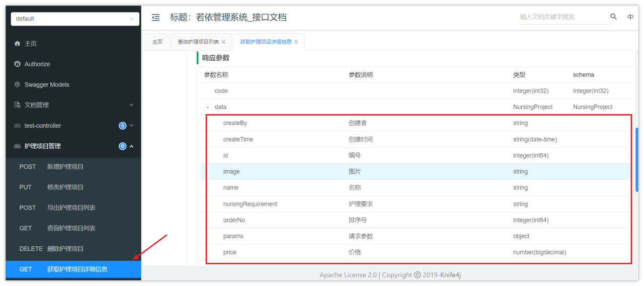644x286 pixels.
Task: Click the nursingRequirement parameter name
Action: coord(250,204)
